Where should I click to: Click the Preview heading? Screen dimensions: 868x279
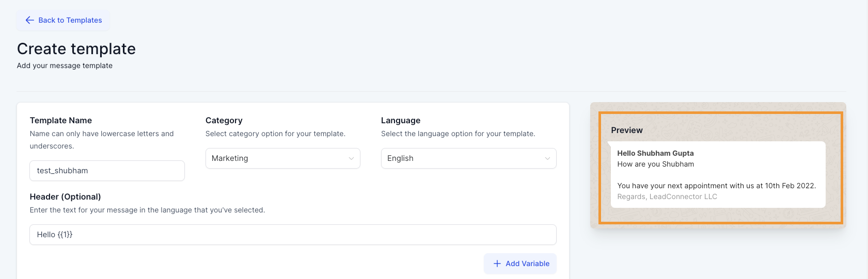coord(627,130)
